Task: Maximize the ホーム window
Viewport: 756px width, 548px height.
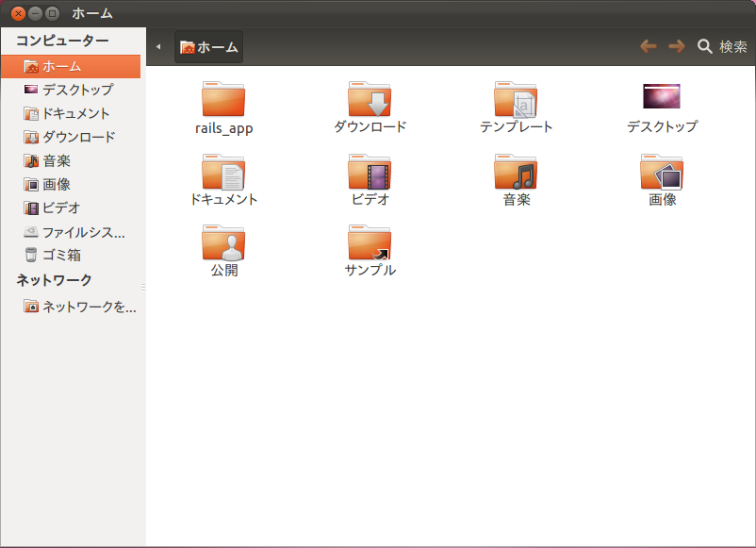Action: pyautogui.click(x=52, y=13)
